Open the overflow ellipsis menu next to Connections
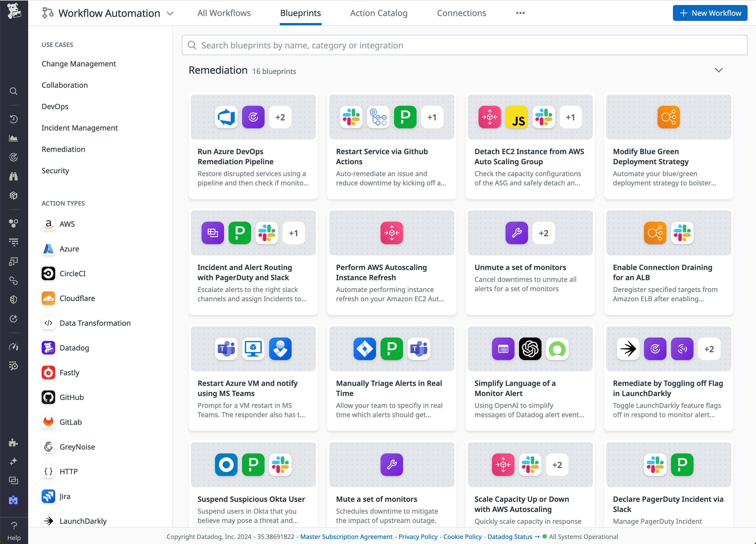 (520, 13)
